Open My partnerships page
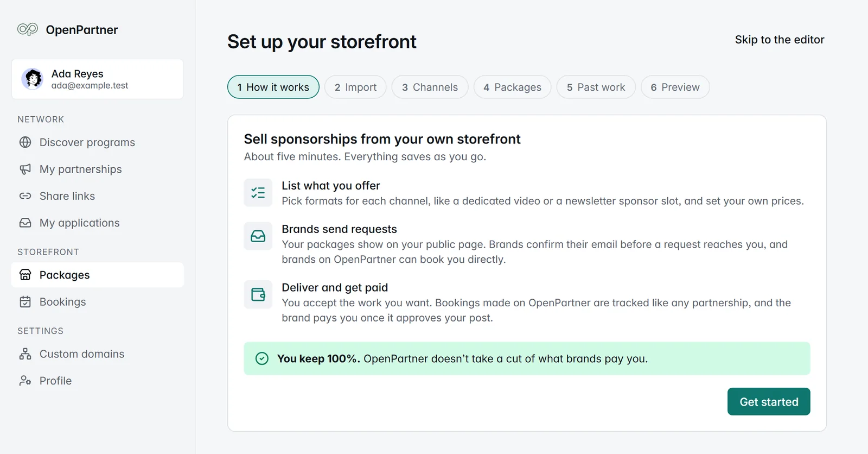 click(98, 169)
